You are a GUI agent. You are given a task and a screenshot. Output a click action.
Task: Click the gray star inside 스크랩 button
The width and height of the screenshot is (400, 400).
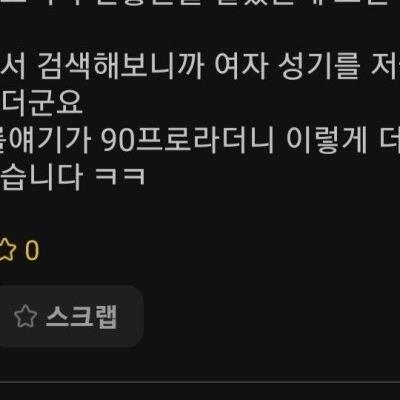click(25, 316)
